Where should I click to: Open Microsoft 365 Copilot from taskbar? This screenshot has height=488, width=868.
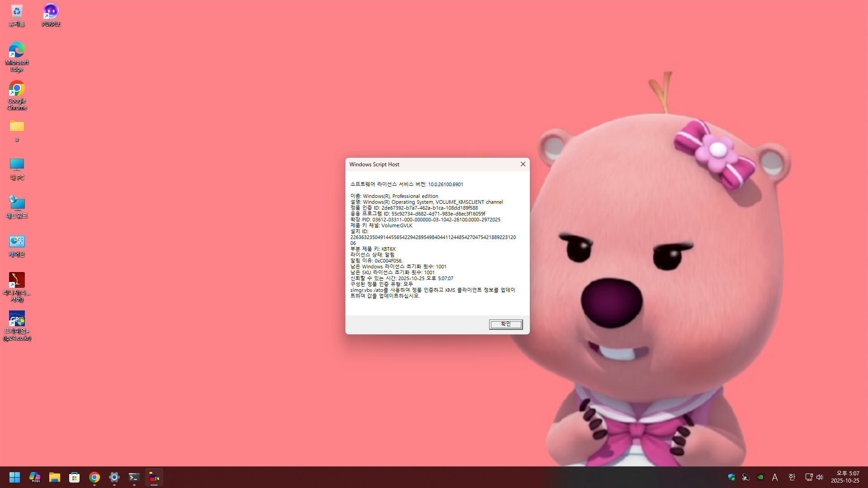tap(35, 477)
